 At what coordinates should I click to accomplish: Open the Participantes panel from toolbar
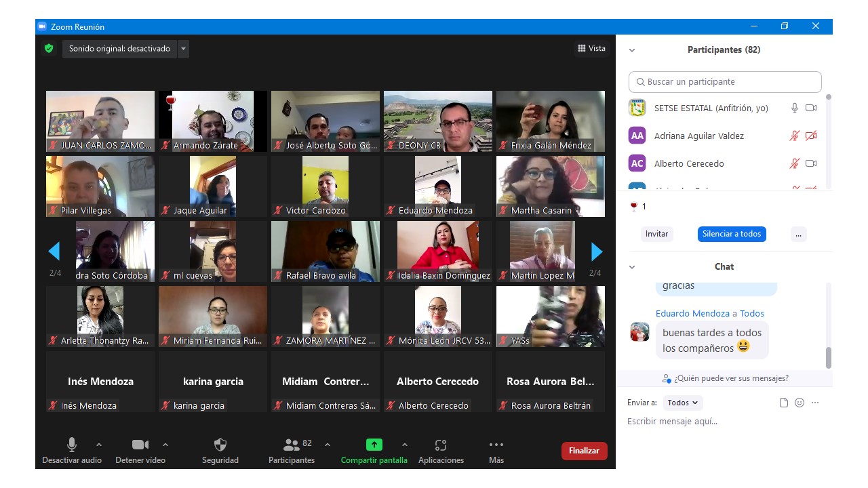pos(292,451)
